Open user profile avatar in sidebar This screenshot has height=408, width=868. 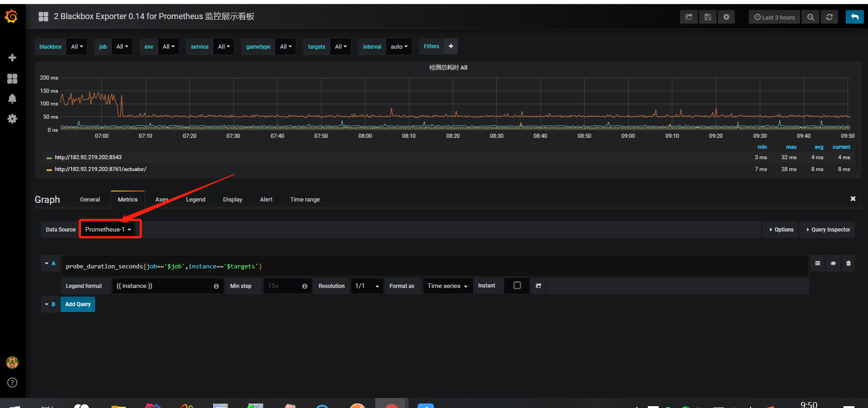(x=12, y=363)
